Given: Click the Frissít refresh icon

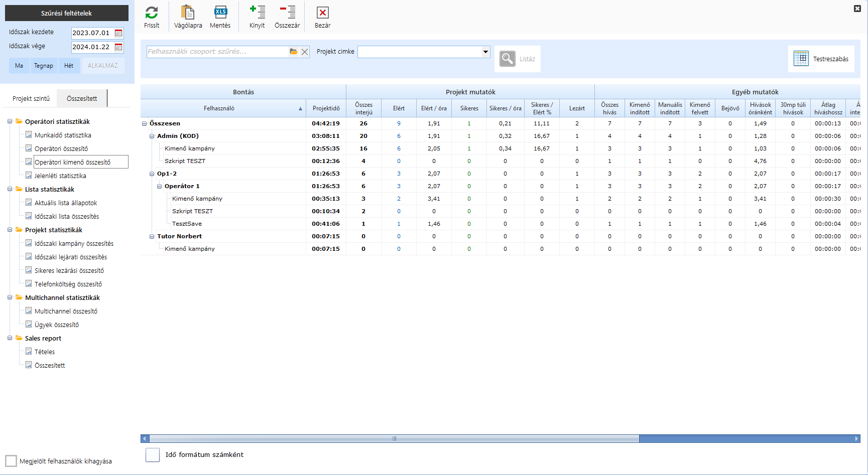Looking at the screenshot, I should 152,13.
